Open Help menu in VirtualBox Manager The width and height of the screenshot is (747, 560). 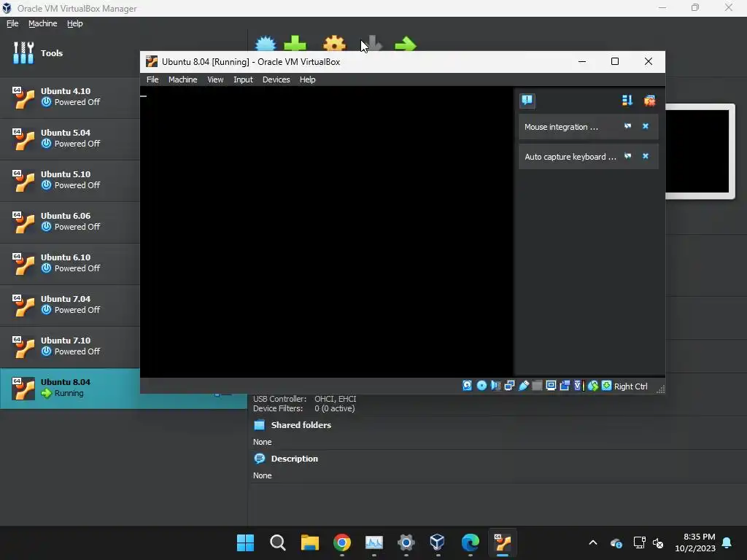click(75, 23)
